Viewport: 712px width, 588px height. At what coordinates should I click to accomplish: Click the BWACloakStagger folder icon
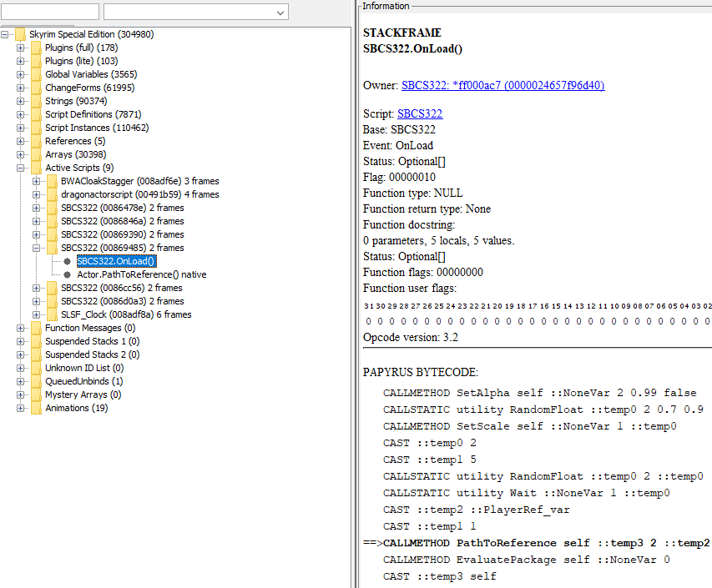(x=53, y=181)
